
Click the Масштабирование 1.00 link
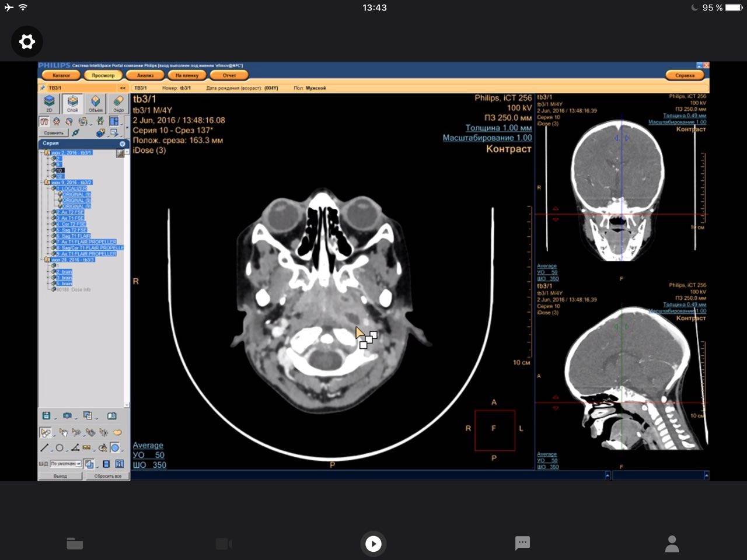point(487,138)
